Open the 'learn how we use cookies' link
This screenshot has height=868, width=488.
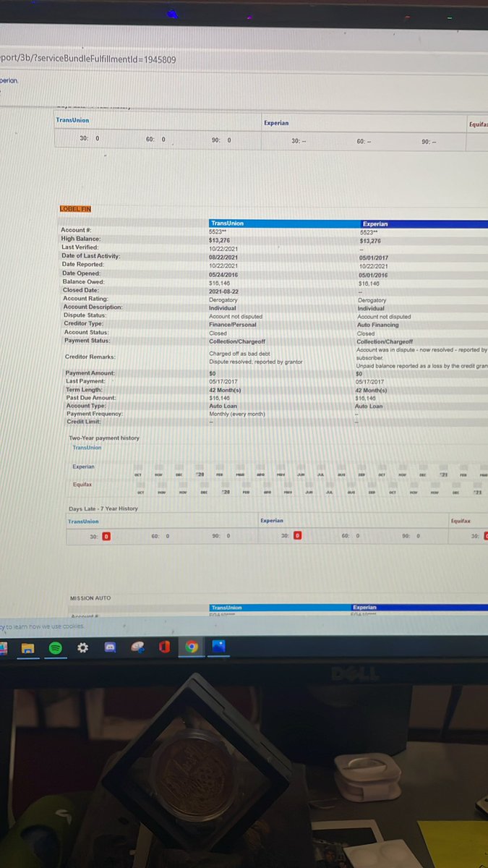[x=46, y=626]
